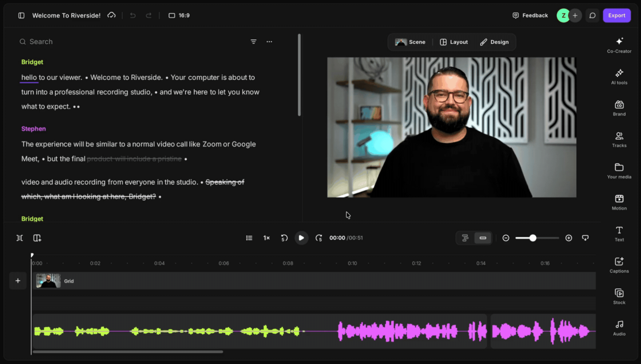641x364 pixels.
Task: Skip forward 5 seconds
Action: tap(319, 238)
